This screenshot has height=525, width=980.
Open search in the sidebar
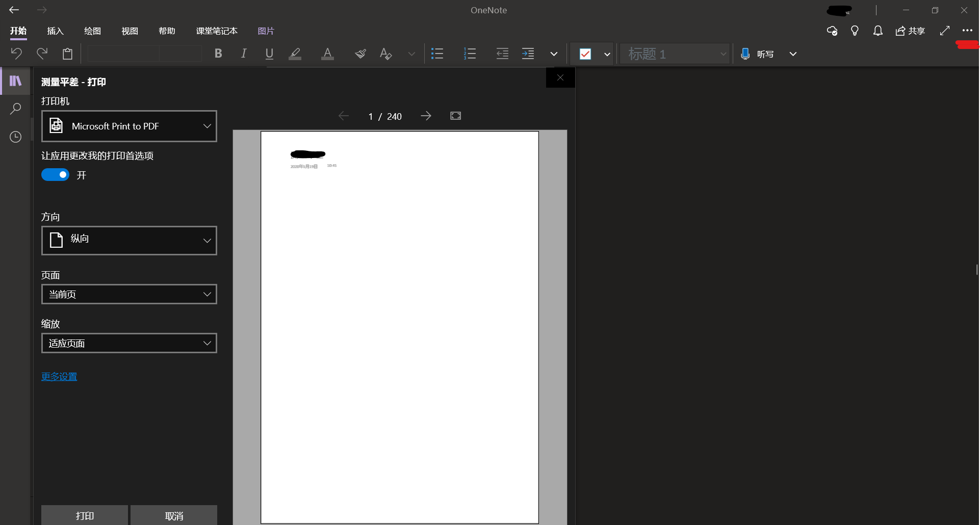[16, 109]
